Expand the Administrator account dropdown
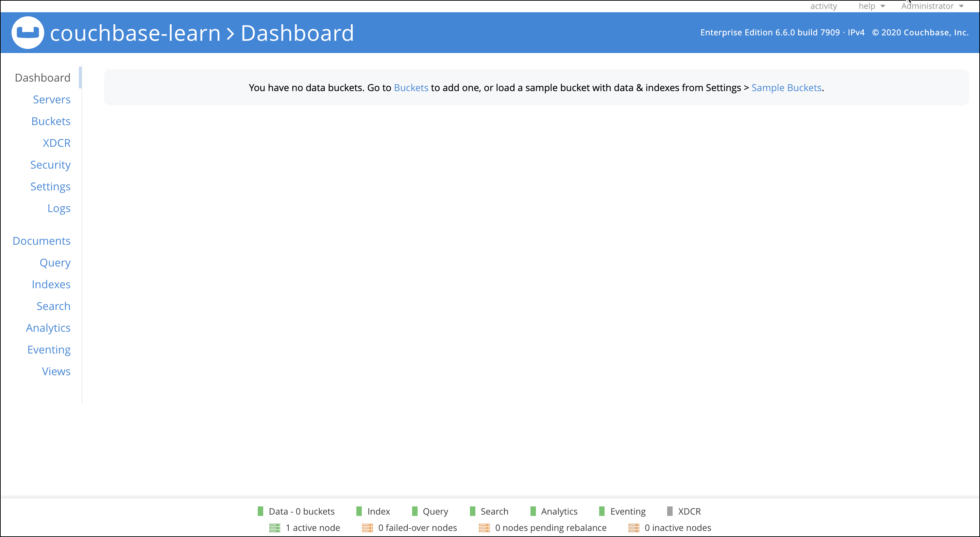Screen dimensions: 980x537 [932, 6]
